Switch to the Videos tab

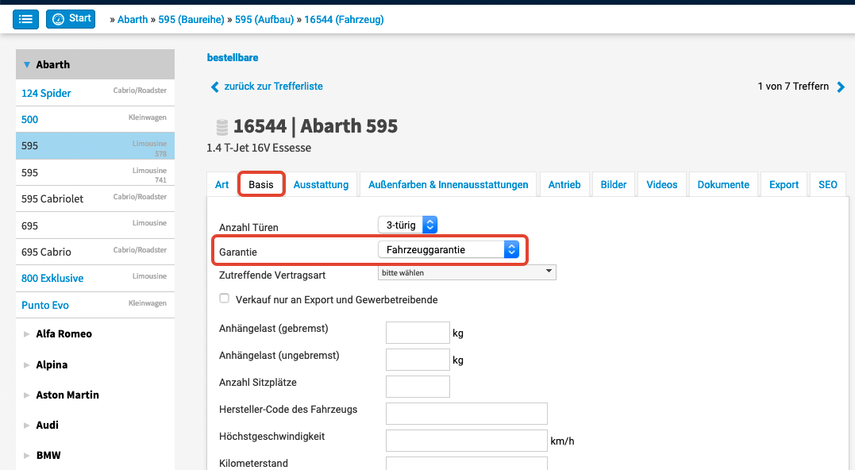pos(662,184)
